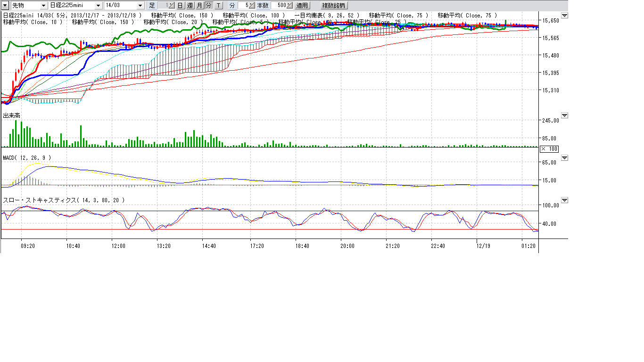
Task: Click the minute interval spinner next to 5
Action: click(x=252, y=6)
